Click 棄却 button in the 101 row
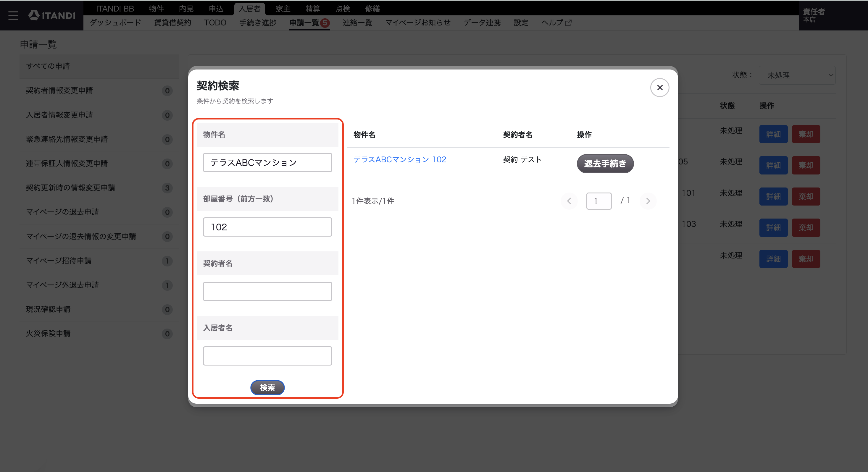The width and height of the screenshot is (868, 472). click(x=806, y=196)
